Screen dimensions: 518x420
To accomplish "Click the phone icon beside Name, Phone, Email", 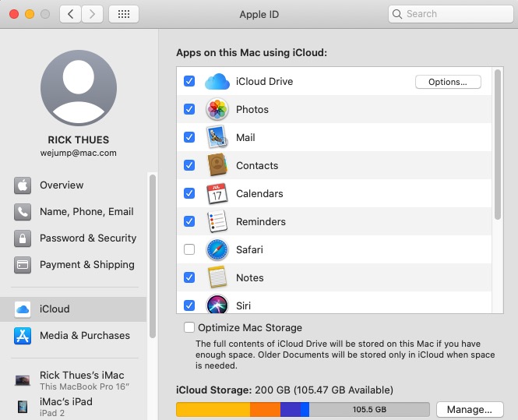I will 23,211.
